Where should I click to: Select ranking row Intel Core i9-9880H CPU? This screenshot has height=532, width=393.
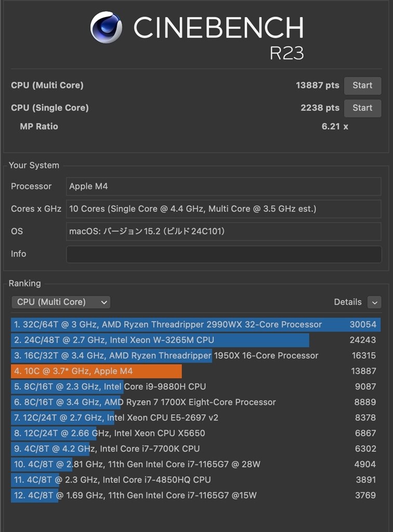196,387
